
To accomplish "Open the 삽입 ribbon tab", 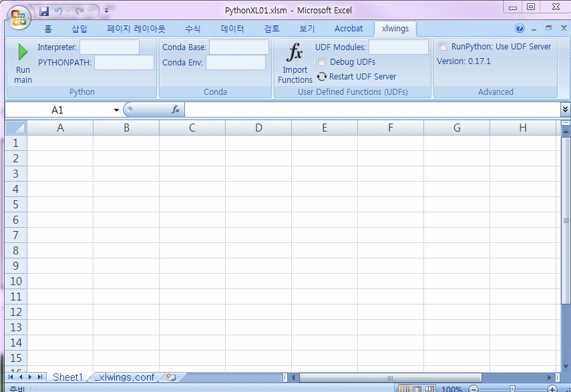I will click(79, 29).
